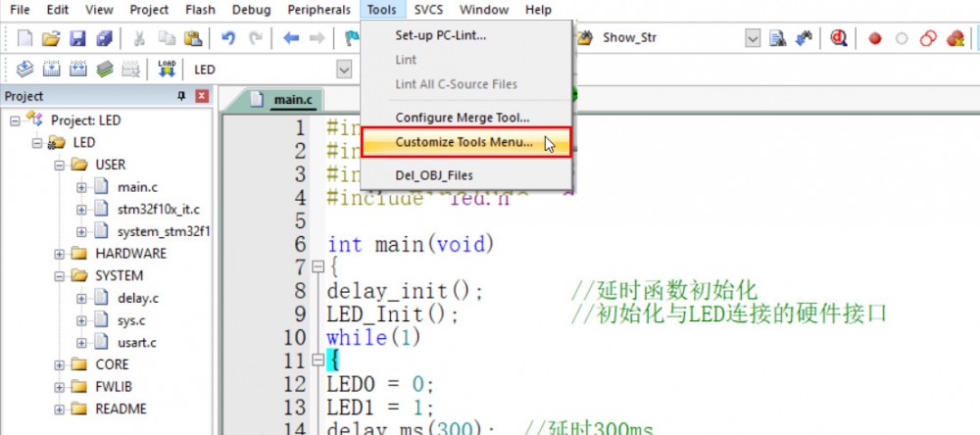Screen dimensions: 980x435
Task: Click the Translate icon in the build toolbar
Action: (24, 69)
